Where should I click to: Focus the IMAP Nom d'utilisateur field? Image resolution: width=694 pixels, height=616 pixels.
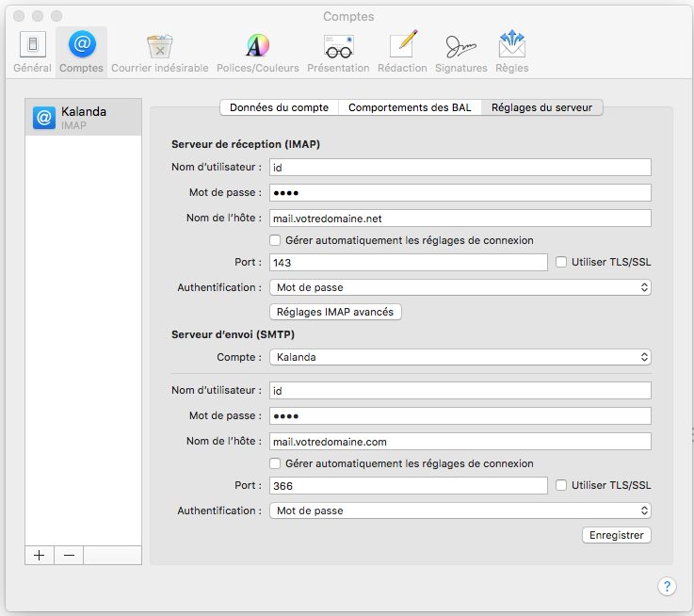(460, 168)
